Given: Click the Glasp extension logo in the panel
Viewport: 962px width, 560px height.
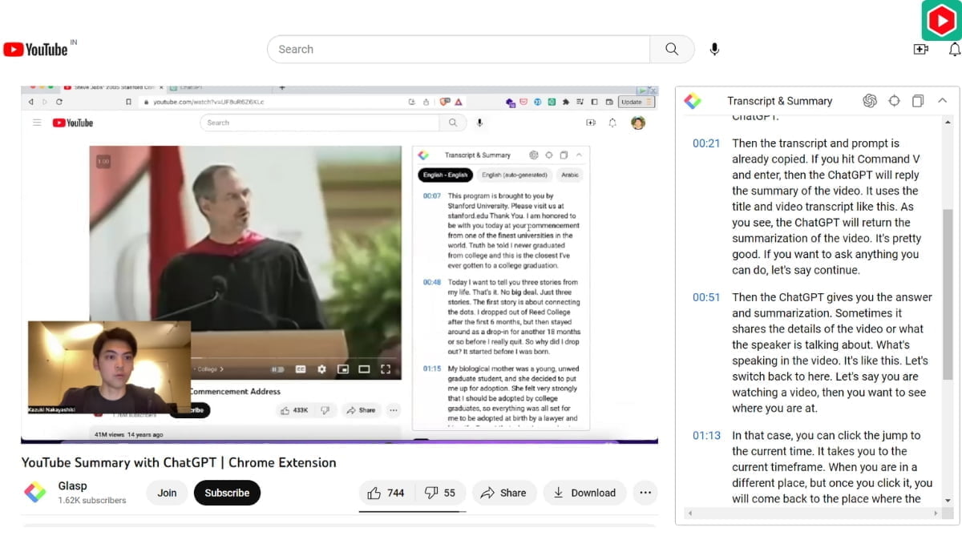Looking at the screenshot, I should point(692,101).
